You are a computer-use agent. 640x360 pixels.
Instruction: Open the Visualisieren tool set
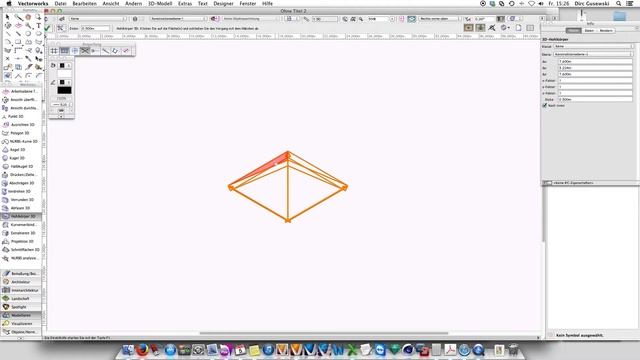pyautogui.click(x=21, y=324)
